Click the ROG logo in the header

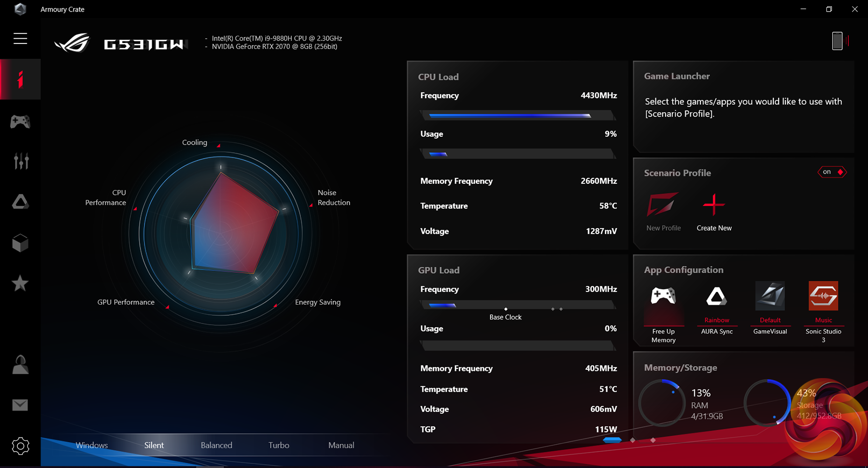[72, 43]
